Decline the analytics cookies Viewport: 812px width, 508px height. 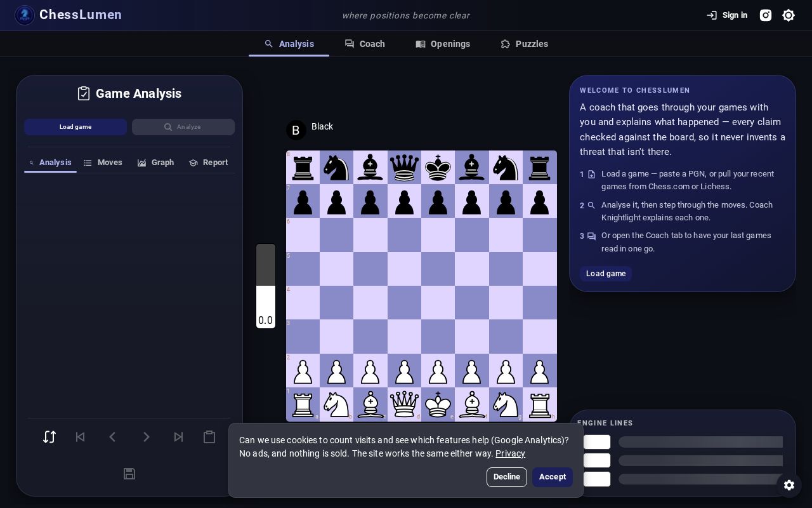pos(507,477)
